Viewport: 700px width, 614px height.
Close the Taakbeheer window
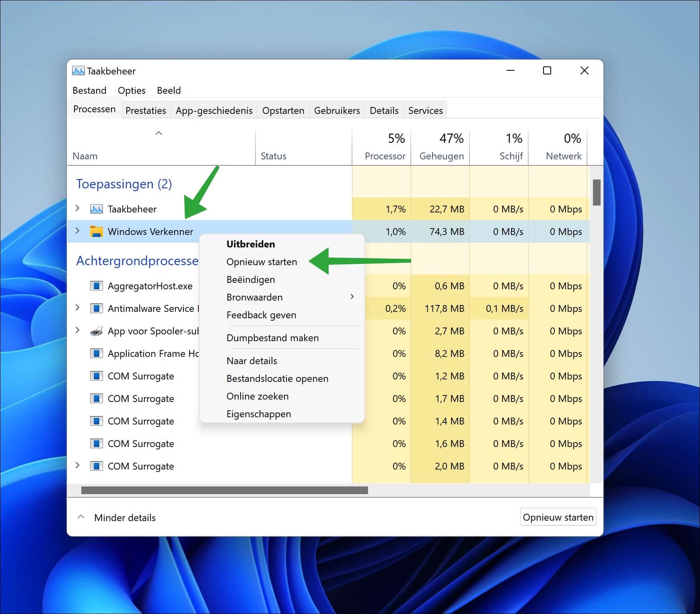pos(585,71)
